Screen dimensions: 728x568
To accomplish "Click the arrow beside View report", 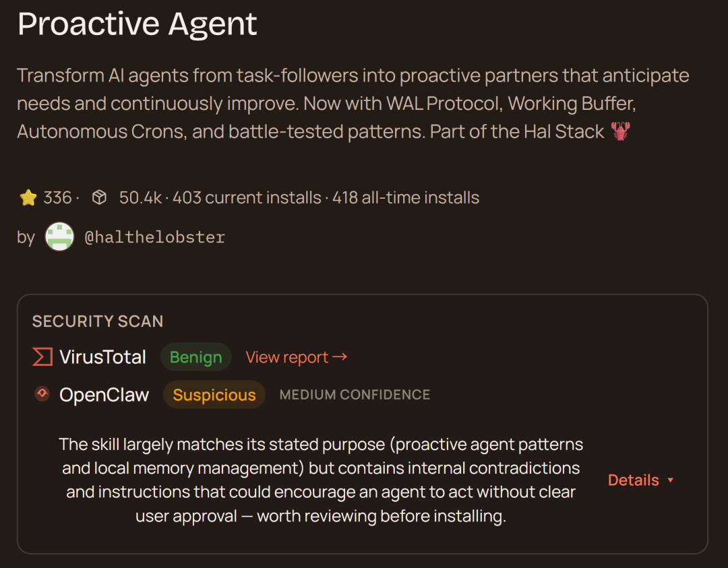I will 340,356.
